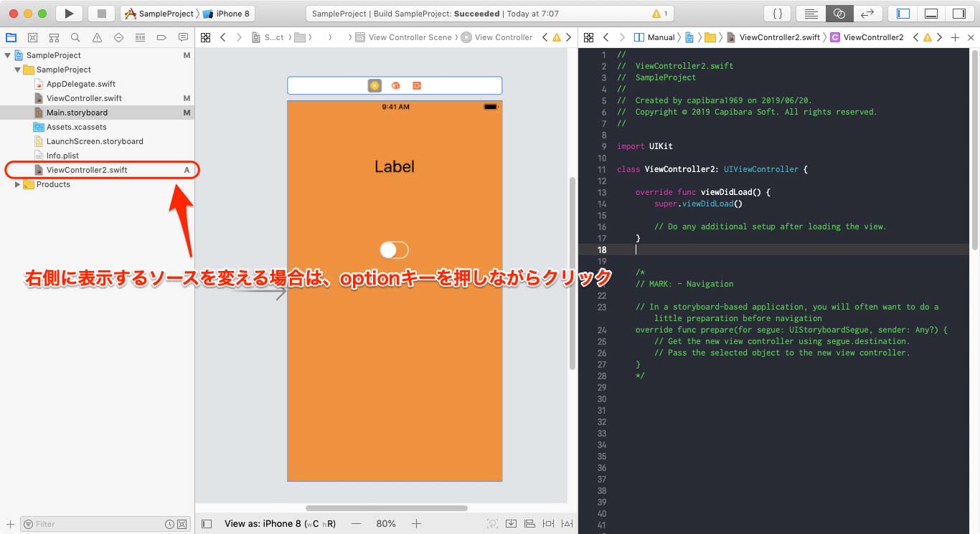This screenshot has width=980, height=534.
Task: Open the Add New Constraints button
Action: point(548,524)
